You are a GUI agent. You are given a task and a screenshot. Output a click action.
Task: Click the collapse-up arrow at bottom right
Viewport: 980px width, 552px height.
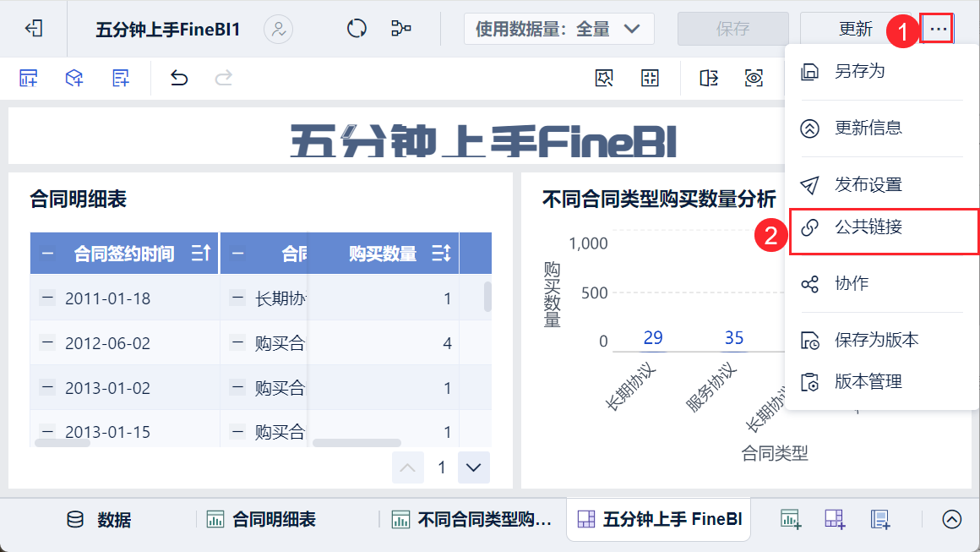pyautogui.click(x=952, y=519)
